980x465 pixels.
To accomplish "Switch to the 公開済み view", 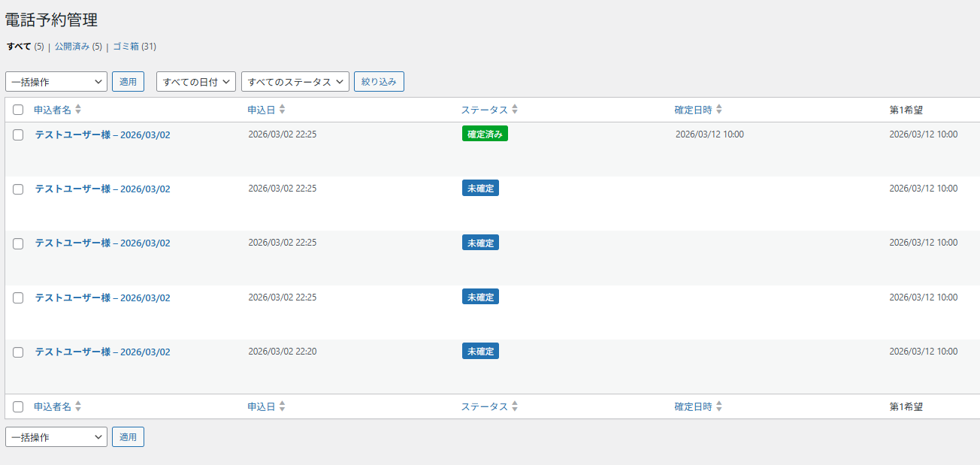I will (72, 47).
